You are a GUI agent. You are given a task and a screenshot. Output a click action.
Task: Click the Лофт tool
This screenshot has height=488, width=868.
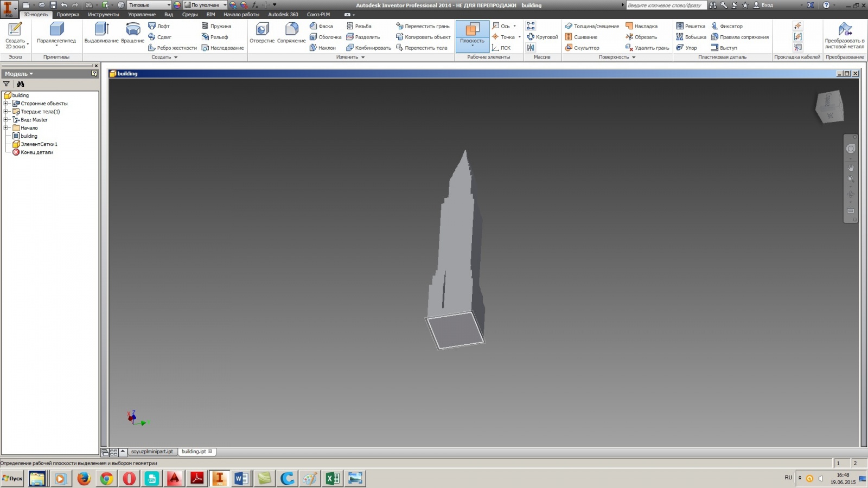159,26
